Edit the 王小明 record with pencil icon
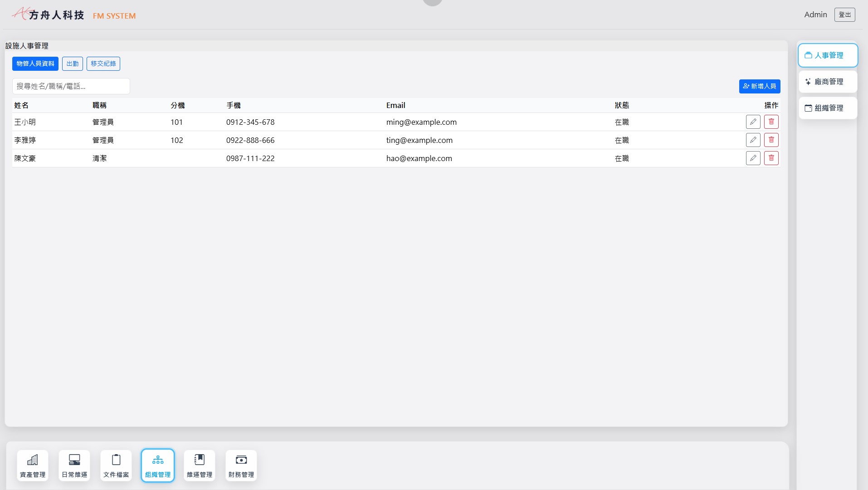The width and height of the screenshot is (868, 490). (x=753, y=122)
